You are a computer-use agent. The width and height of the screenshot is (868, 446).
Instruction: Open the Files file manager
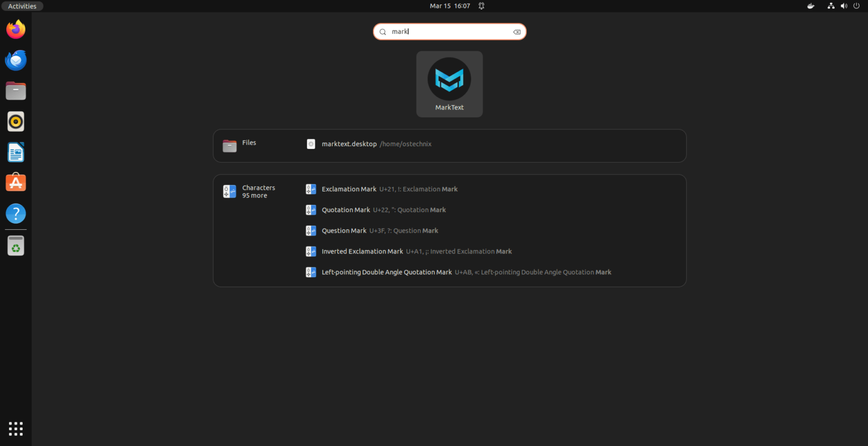click(15, 90)
